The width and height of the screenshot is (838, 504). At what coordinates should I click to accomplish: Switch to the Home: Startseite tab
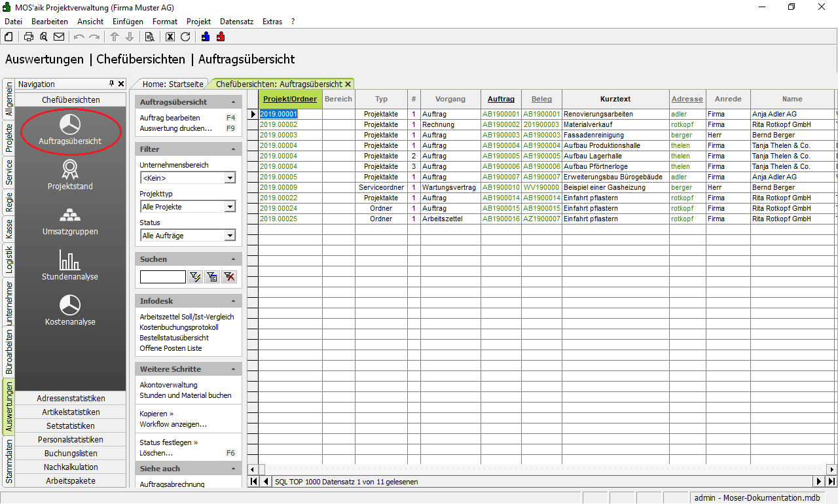pos(173,84)
